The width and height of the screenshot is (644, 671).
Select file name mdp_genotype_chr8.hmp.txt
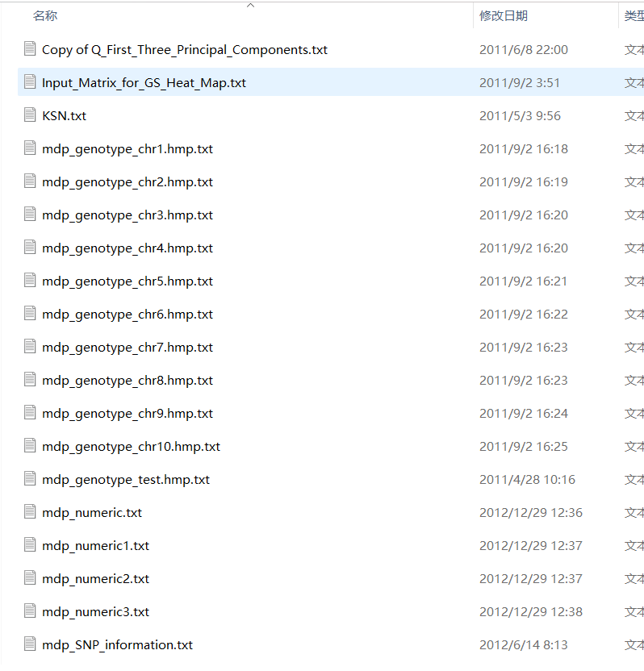128,381
